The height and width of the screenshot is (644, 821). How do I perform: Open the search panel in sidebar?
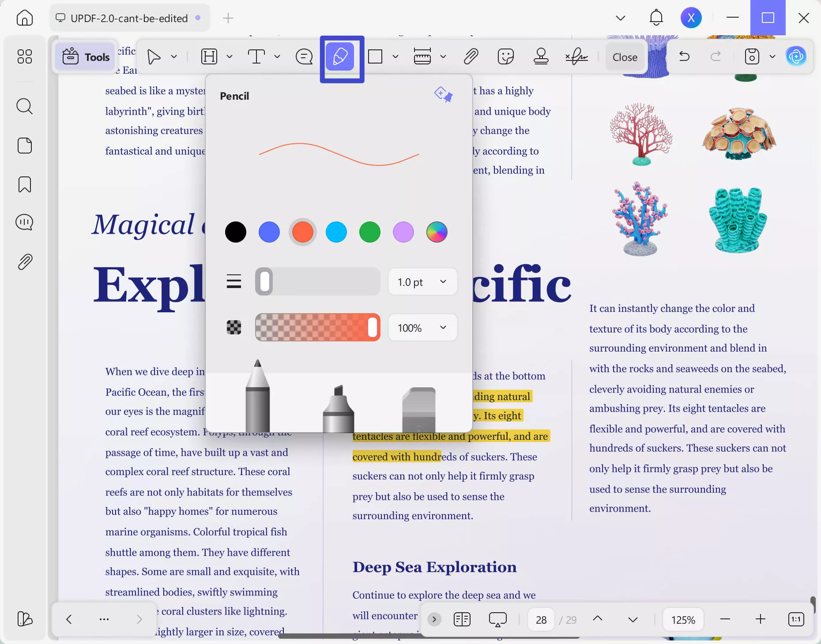[x=25, y=106]
